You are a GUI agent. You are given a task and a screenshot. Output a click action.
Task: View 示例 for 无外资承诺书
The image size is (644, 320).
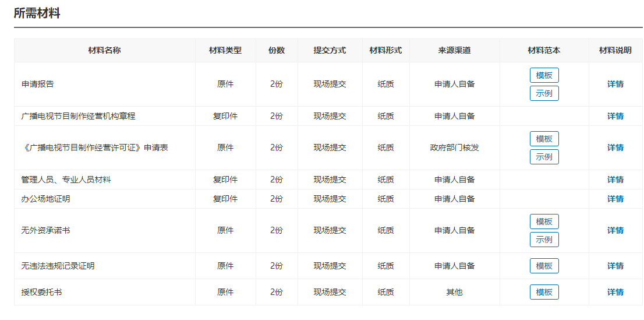pos(544,240)
